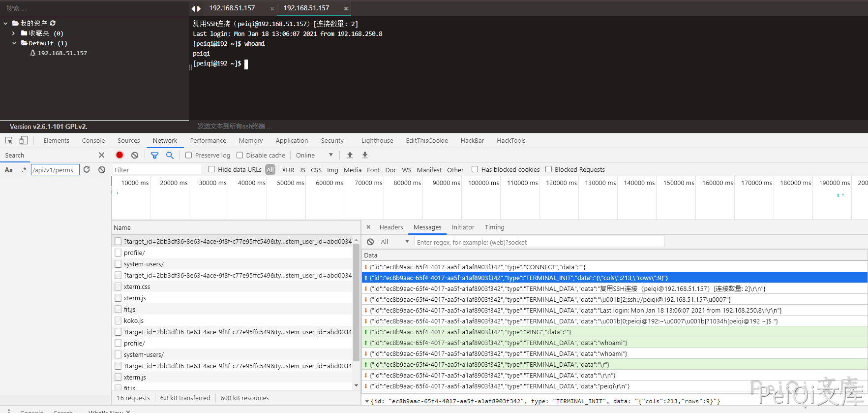868x413 pixels.
Task: Open the Headers tab
Action: (391, 227)
